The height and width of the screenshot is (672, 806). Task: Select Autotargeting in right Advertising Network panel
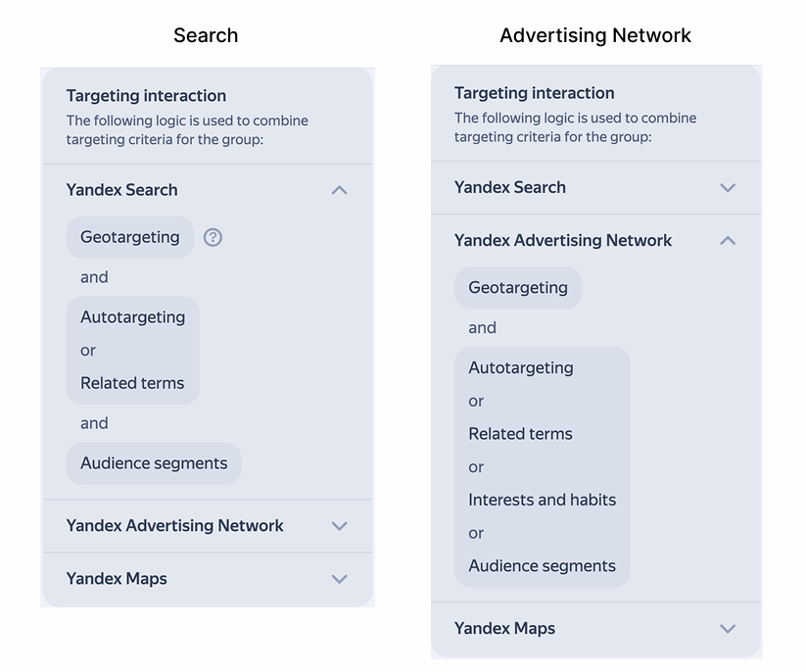tap(521, 368)
